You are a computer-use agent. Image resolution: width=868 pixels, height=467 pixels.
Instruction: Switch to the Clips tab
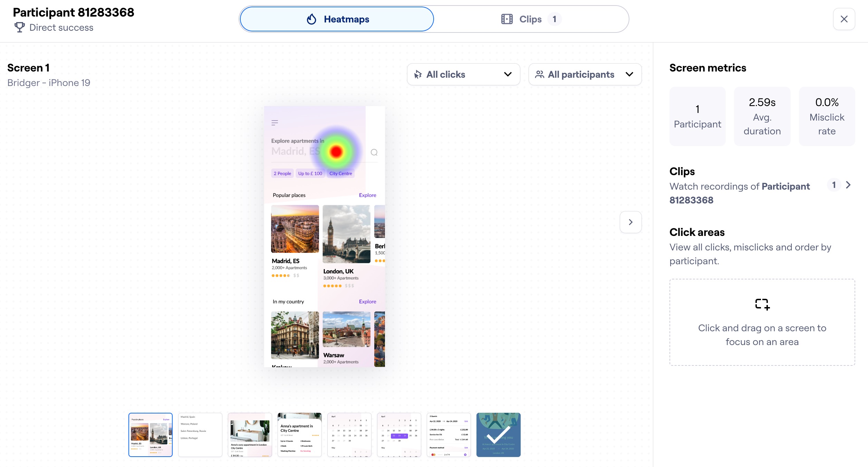pyautogui.click(x=531, y=19)
